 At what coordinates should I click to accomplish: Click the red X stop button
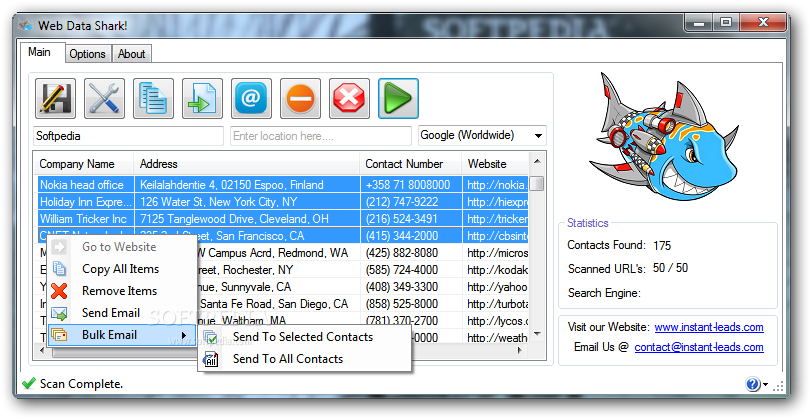click(x=349, y=98)
